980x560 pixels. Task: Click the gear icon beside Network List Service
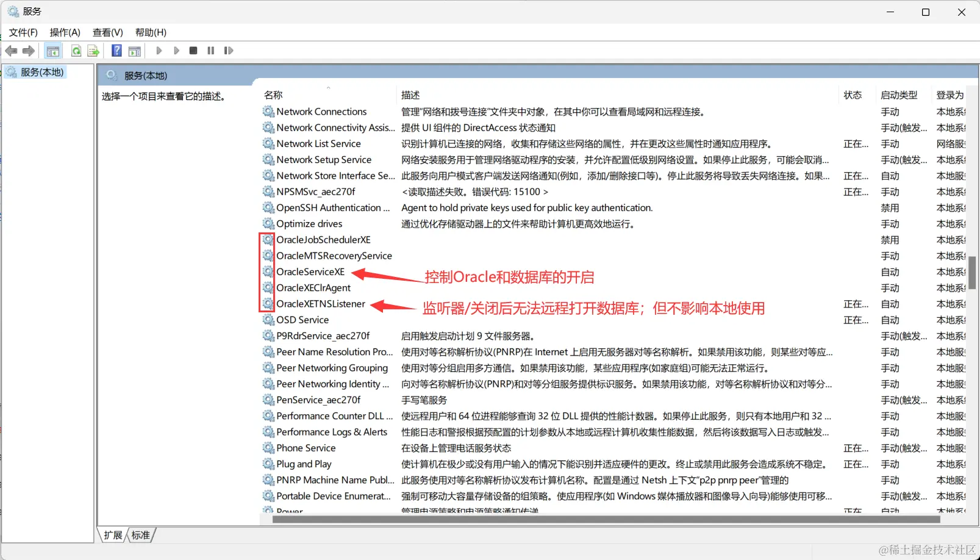(x=268, y=143)
